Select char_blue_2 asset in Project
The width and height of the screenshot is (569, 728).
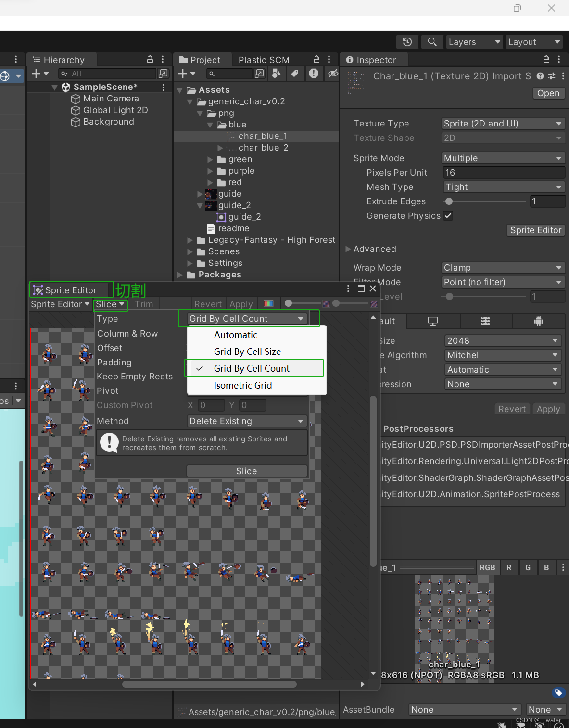[263, 148]
